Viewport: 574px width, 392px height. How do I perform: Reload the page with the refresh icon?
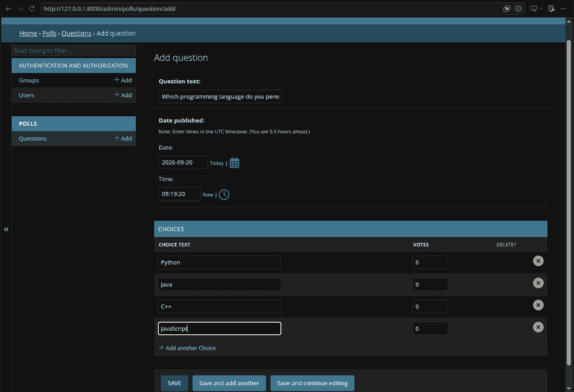32,9
